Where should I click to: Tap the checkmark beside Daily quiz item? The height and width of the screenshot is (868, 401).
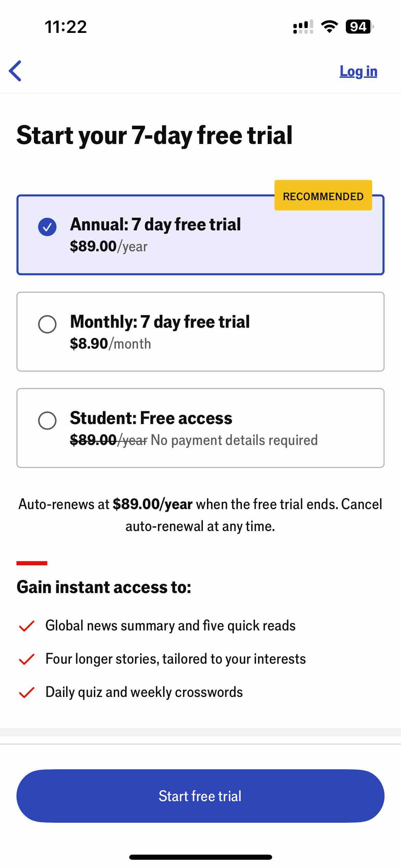(26, 692)
